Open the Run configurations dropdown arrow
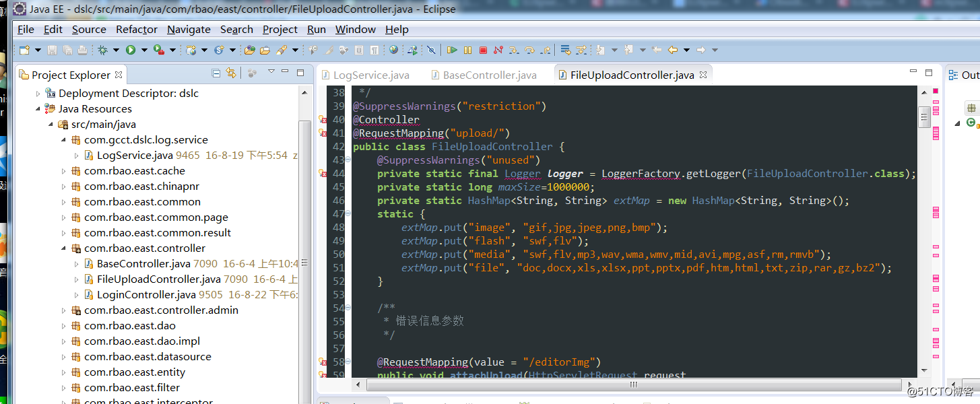 (x=144, y=50)
